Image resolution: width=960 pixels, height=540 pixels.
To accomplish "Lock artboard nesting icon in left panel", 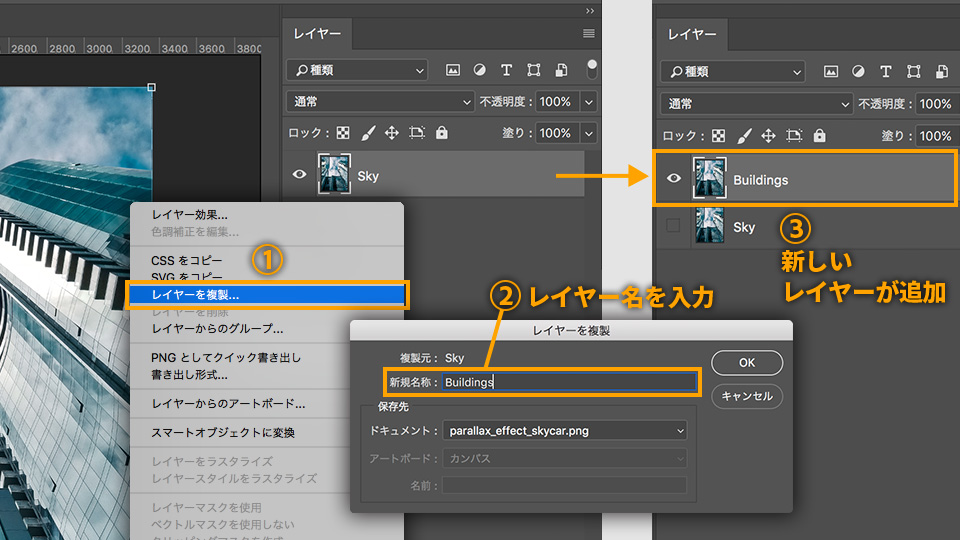I will tap(417, 133).
